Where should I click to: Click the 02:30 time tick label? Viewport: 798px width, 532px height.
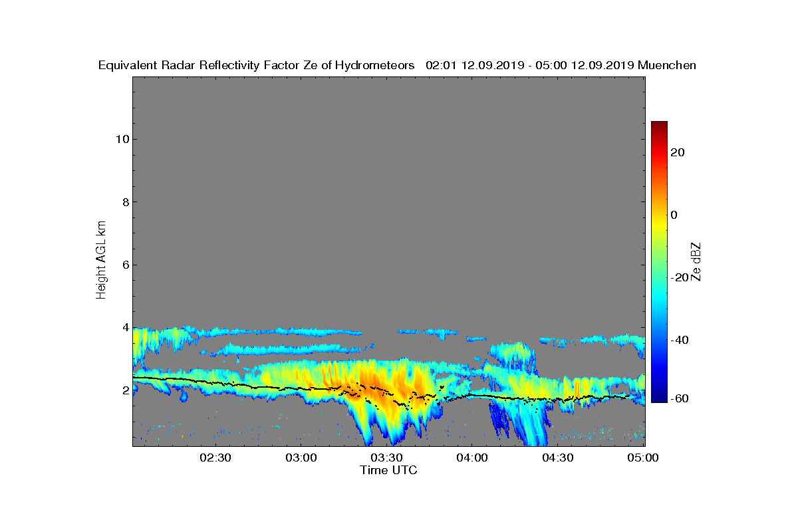215,458
